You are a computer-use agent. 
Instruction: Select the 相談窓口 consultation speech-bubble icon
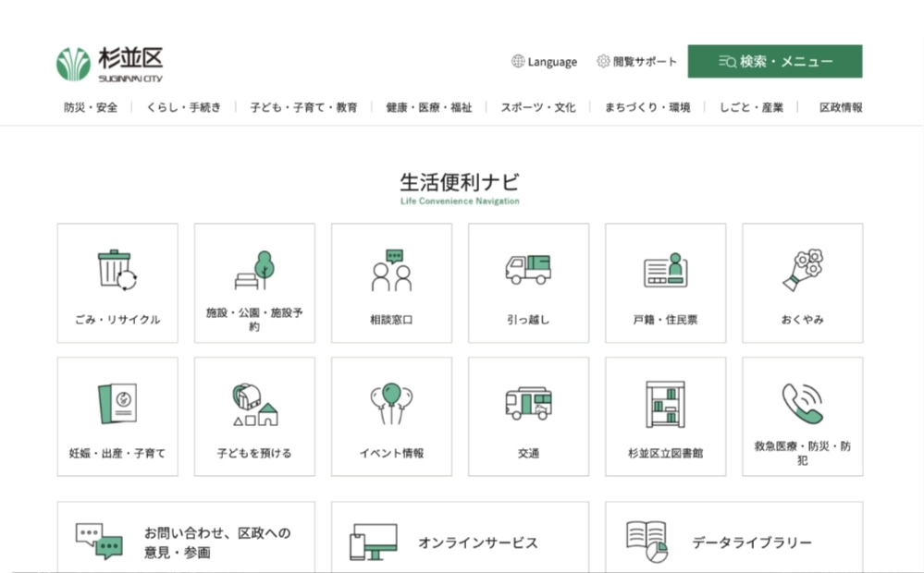[x=391, y=270]
